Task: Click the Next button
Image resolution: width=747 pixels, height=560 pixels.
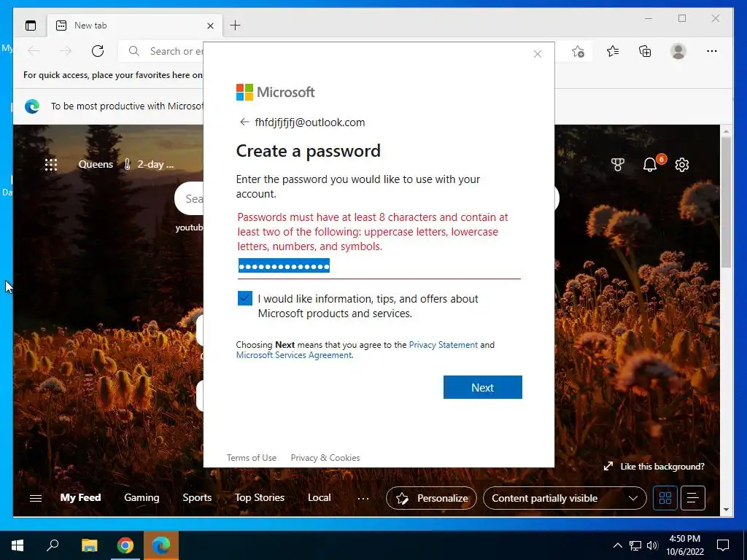Action: point(483,387)
